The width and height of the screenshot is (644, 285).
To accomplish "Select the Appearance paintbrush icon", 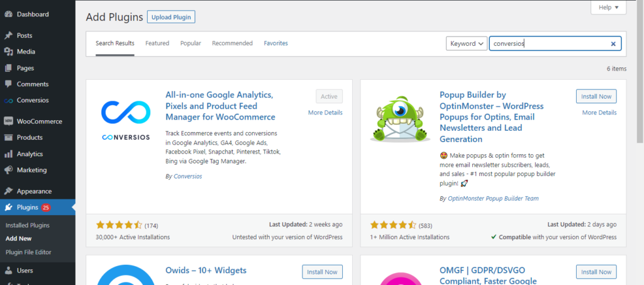I will click(8, 191).
